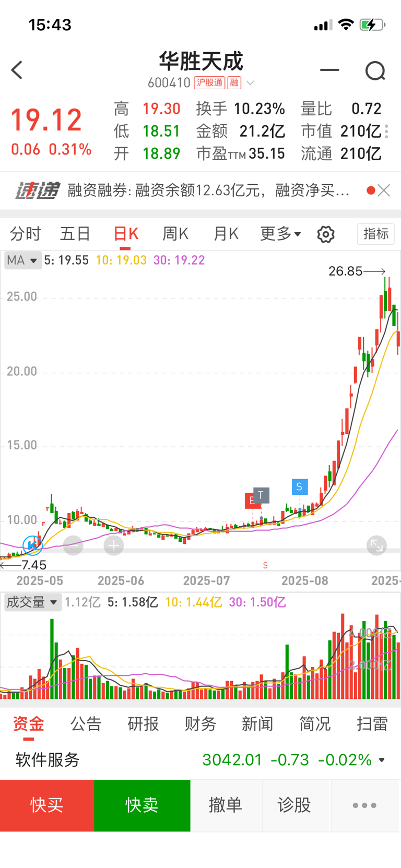The height and width of the screenshot is (868, 401).
Task: Open the 新闻 tab
Action: coord(257,724)
